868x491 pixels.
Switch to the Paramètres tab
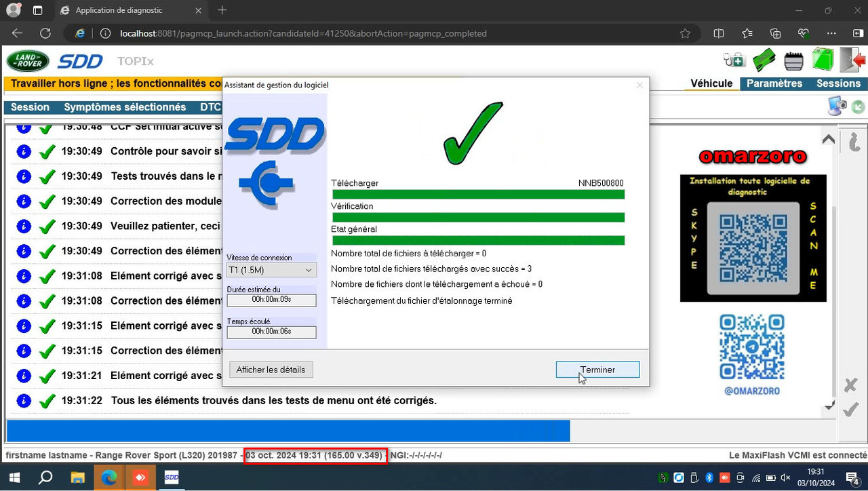[774, 83]
